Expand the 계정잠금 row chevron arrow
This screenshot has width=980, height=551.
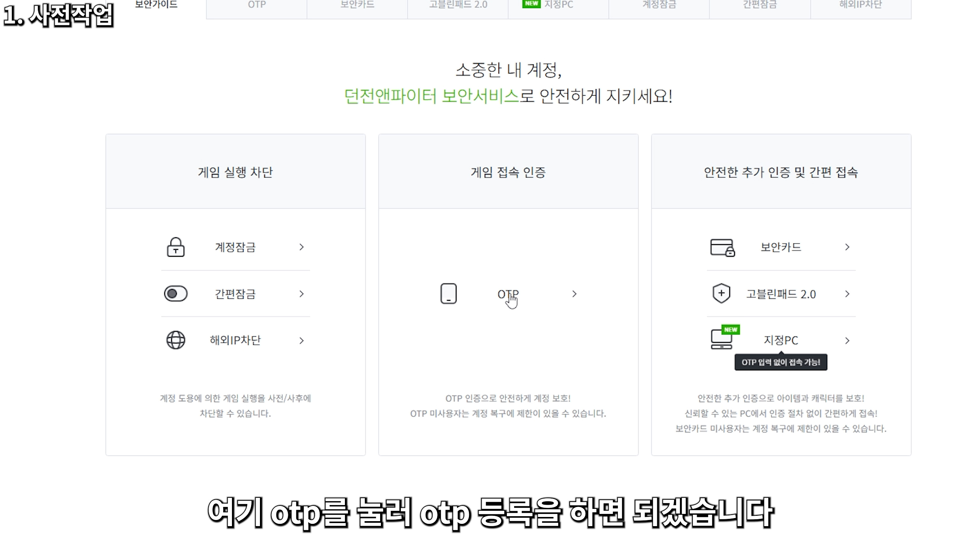(x=302, y=247)
